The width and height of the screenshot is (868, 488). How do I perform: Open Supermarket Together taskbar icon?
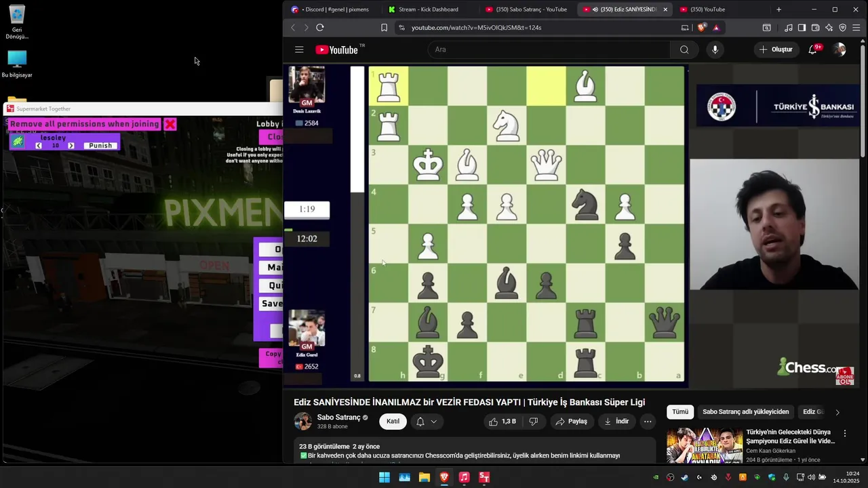tap(484, 477)
